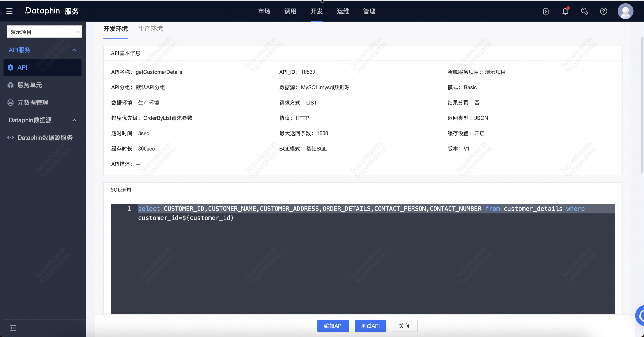Collapse the API服务 sidebar section

(74, 50)
